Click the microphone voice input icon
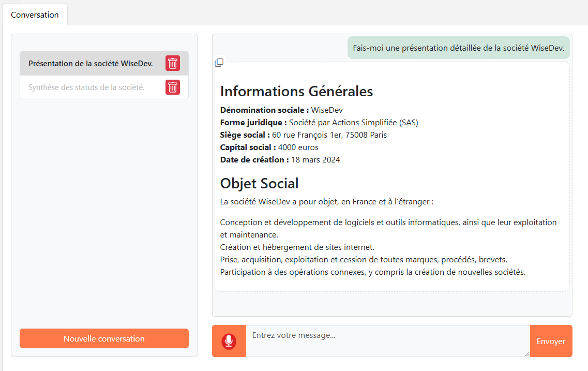 coord(229,341)
